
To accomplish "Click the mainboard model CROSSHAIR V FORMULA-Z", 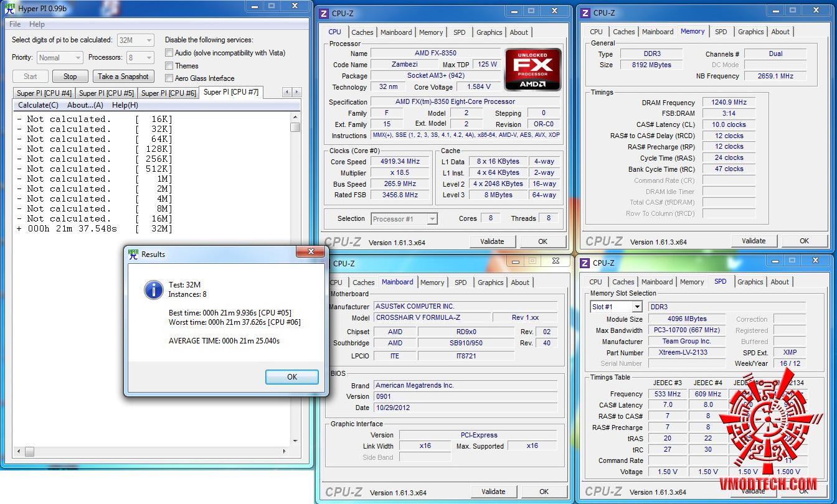I will tap(432, 317).
